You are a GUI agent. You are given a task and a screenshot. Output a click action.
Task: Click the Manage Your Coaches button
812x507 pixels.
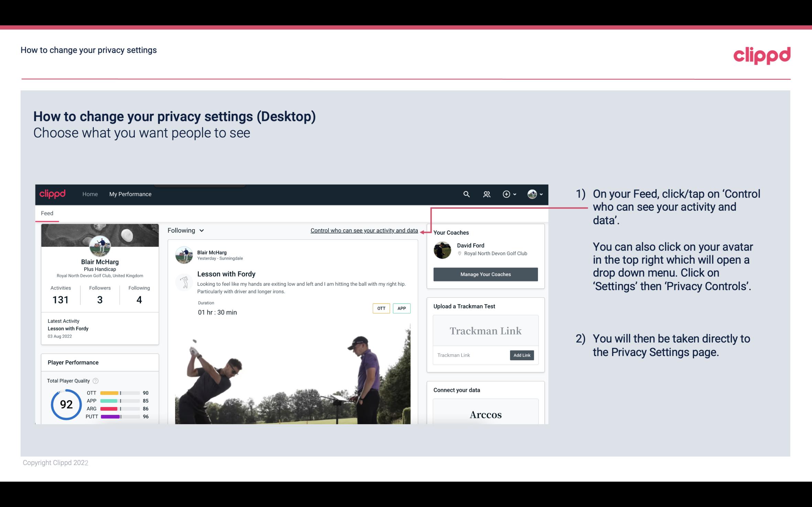[x=486, y=275]
